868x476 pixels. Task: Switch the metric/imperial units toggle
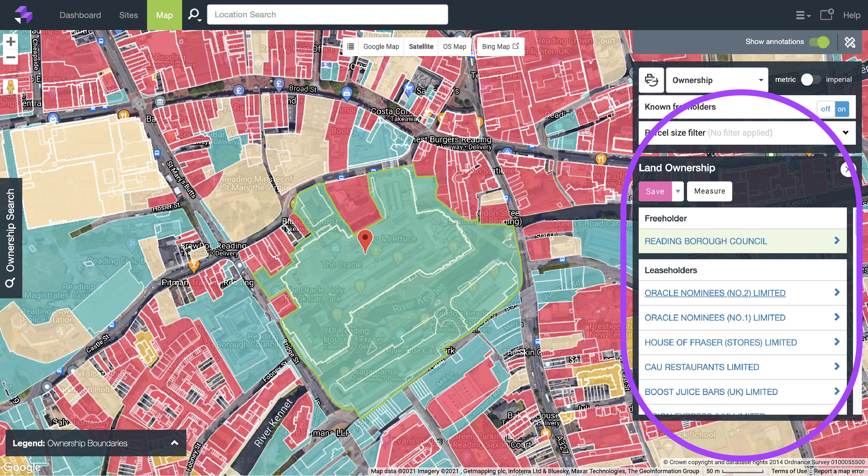click(x=810, y=80)
